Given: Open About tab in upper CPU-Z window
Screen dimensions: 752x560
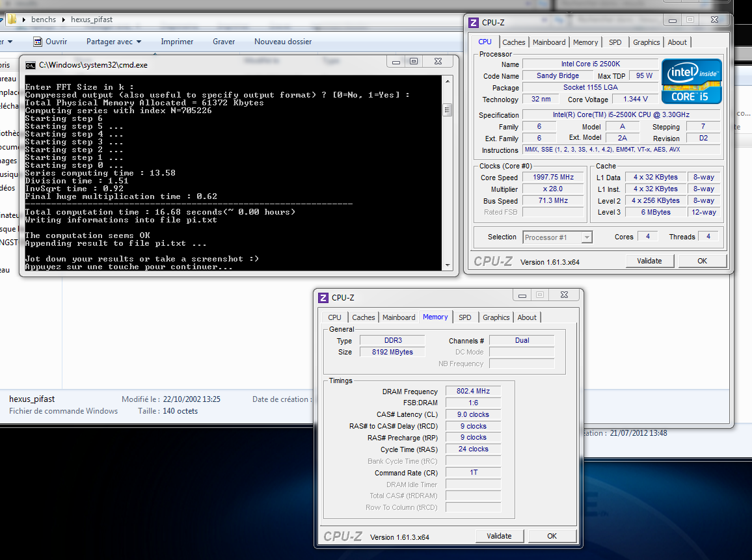Looking at the screenshot, I should (x=677, y=42).
